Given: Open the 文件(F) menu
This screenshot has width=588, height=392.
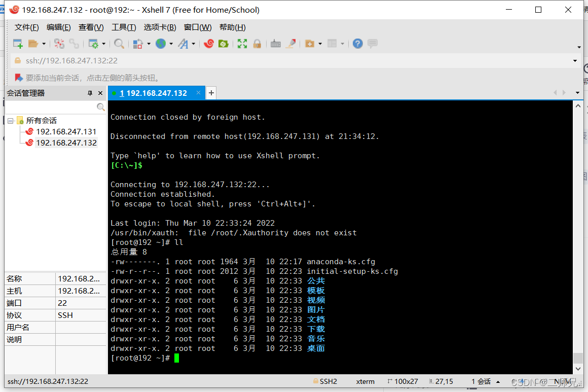Looking at the screenshot, I should (27, 27).
